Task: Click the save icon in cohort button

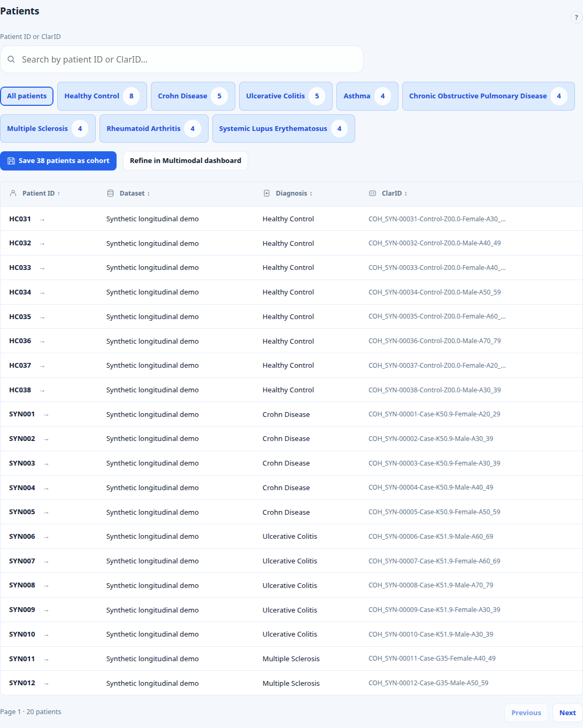Action: (x=11, y=161)
